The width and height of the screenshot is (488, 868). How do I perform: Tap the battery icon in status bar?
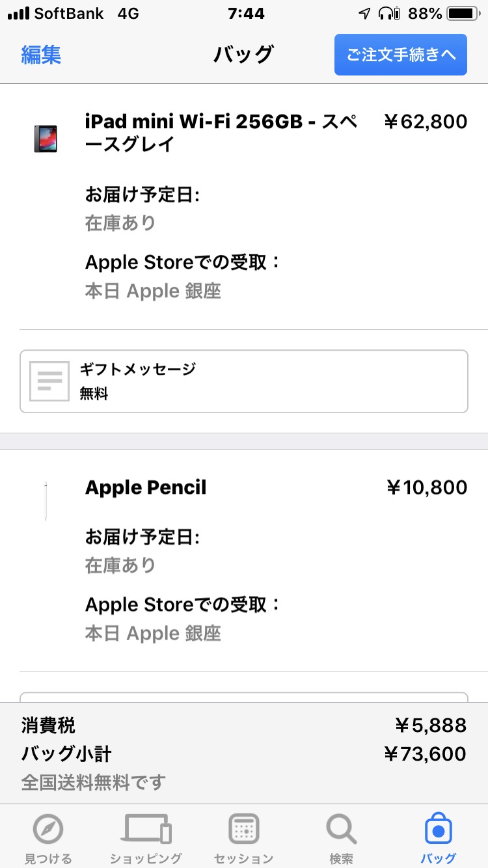point(463,13)
